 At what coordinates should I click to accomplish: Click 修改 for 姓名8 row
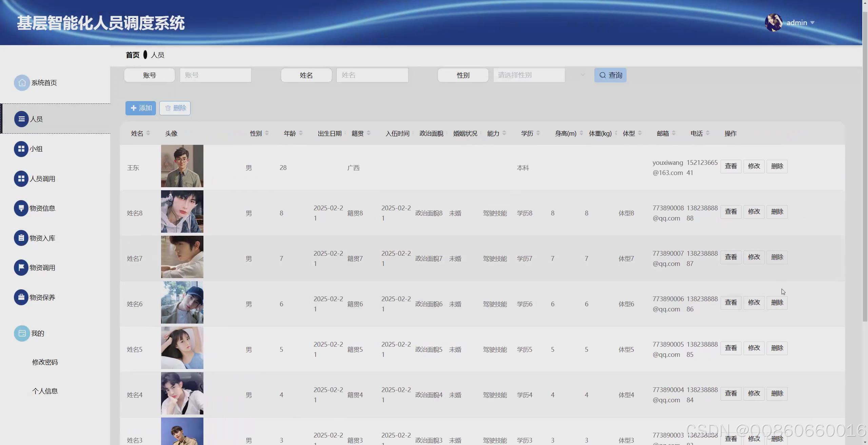[x=754, y=212]
